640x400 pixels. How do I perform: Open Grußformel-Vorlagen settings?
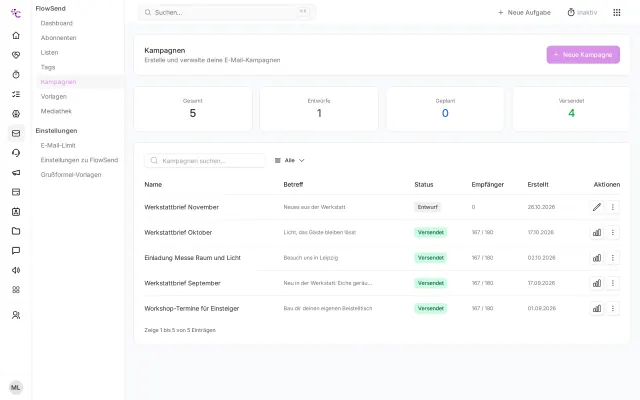point(71,175)
